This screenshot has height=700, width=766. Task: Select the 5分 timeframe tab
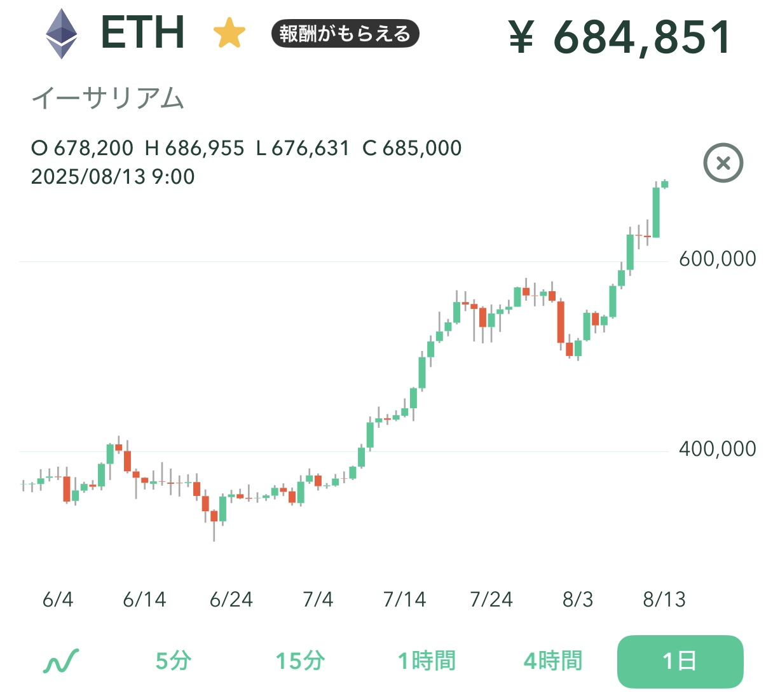(173, 661)
